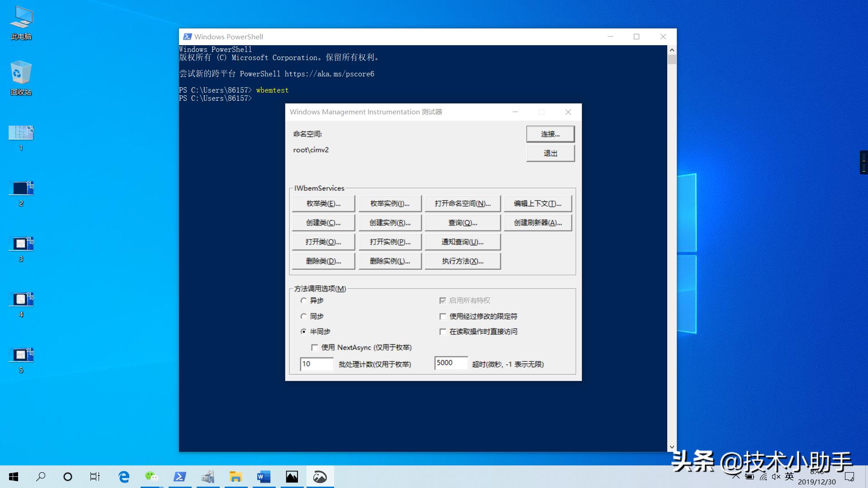
Task: Open Task View from the taskbar
Action: pos(95,477)
